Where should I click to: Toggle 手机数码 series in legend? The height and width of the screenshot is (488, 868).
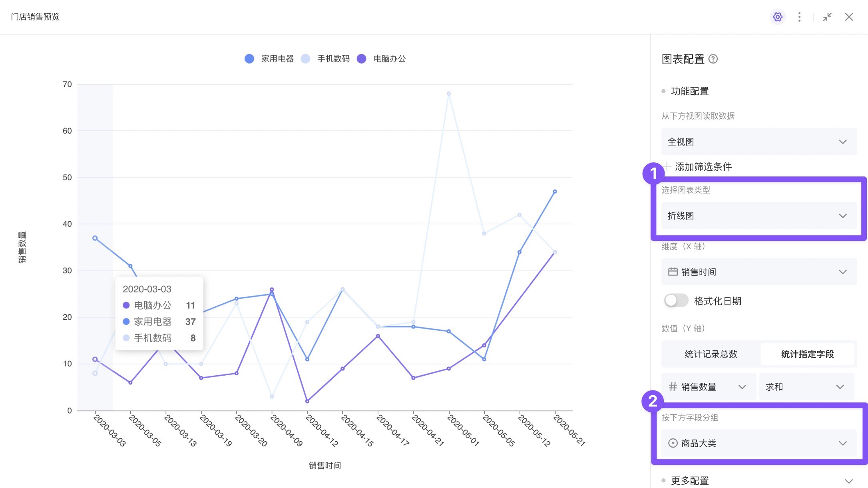(325, 59)
